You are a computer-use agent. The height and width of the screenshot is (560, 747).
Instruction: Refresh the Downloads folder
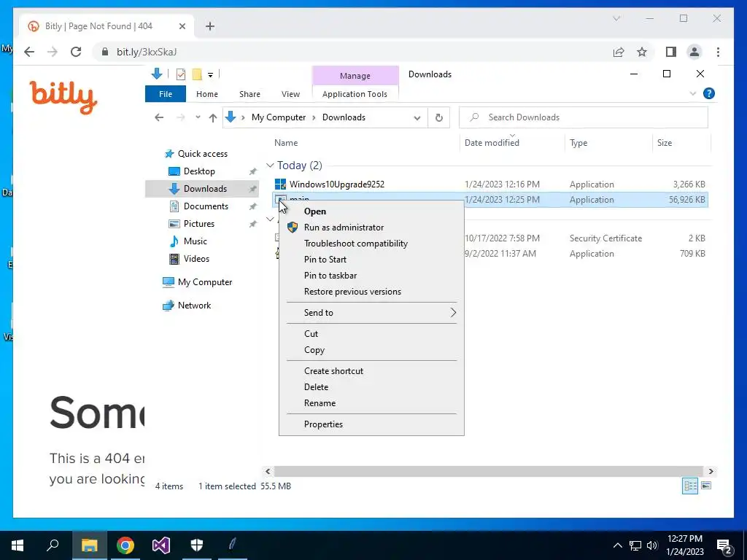438,117
